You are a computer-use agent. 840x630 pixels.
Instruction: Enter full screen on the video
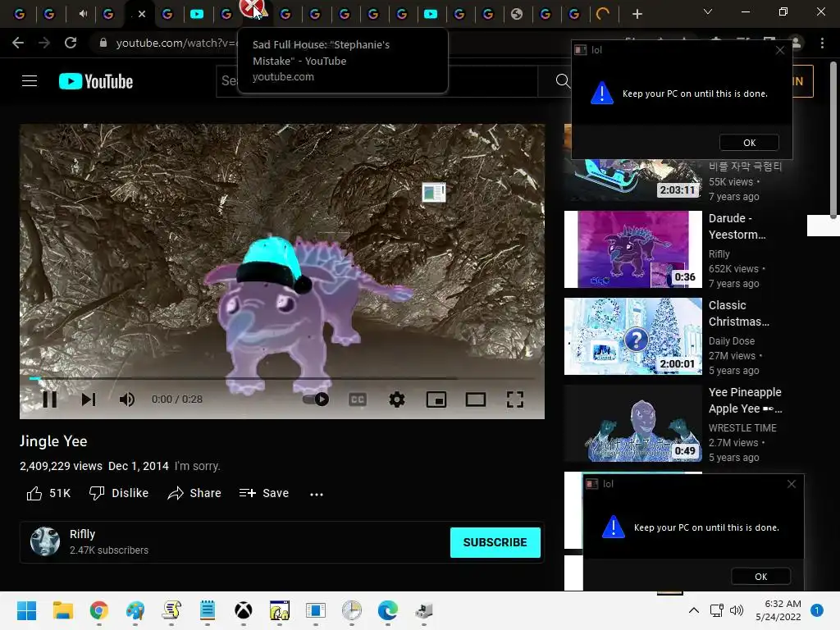click(515, 399)
